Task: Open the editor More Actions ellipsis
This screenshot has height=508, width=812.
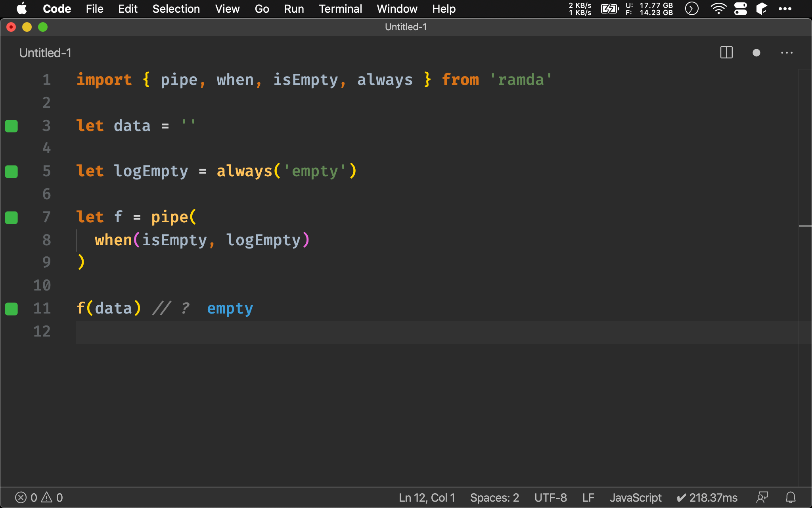Action: tap(787, 53)
